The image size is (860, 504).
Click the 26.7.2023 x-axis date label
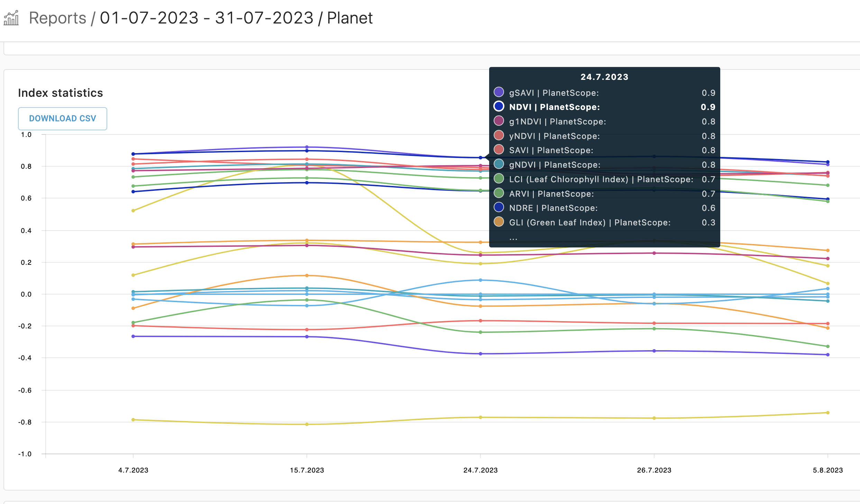[654, 470]
